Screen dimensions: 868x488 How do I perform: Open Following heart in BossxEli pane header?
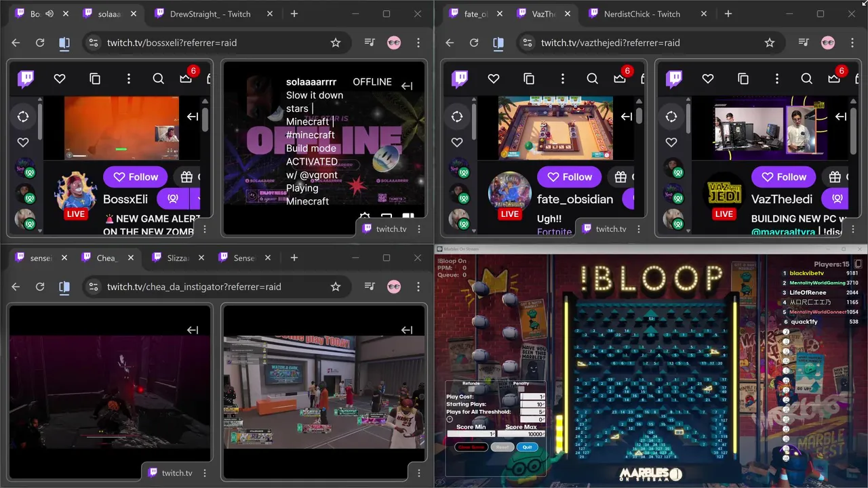(x=60, y=79)
